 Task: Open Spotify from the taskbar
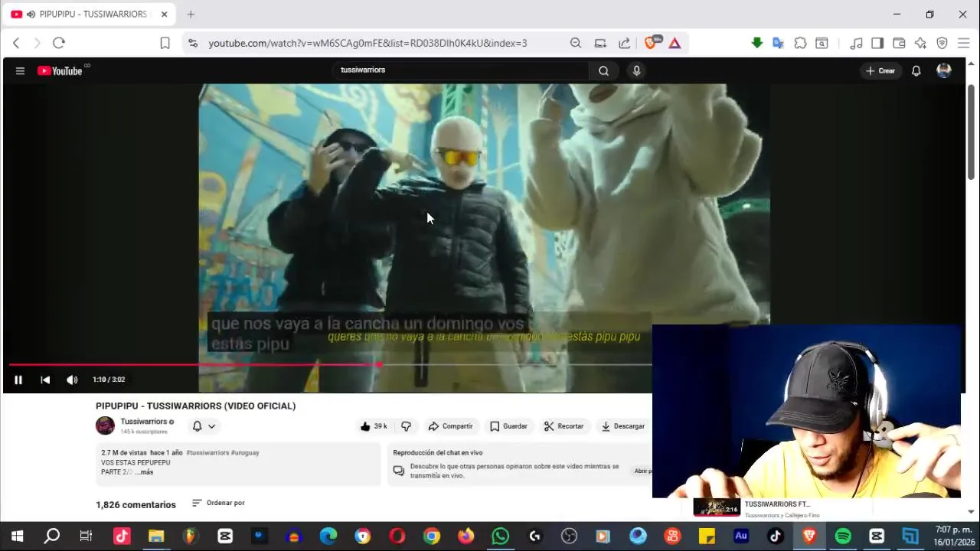point(843,536)
